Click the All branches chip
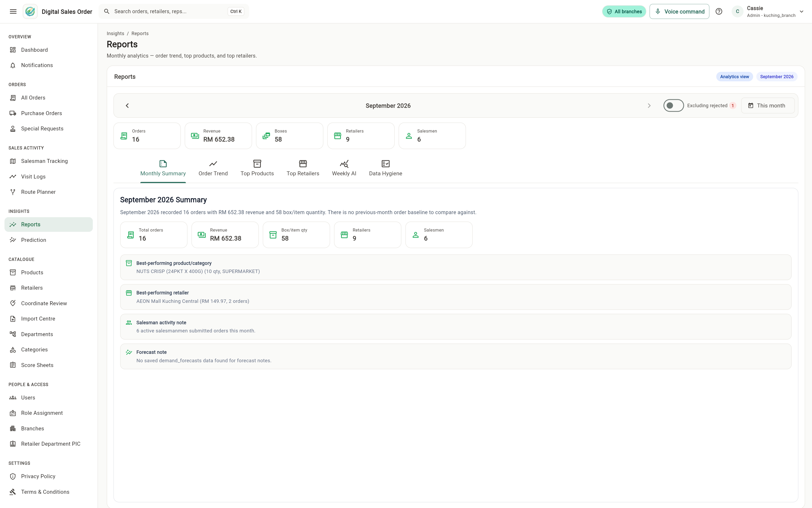812x508 pixels. [624, 11]
